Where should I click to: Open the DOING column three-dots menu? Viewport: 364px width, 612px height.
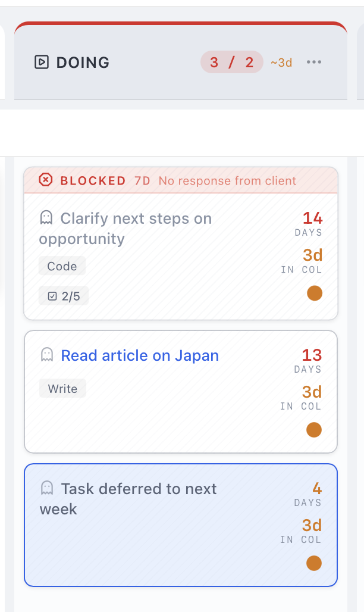(x=313, y=62)
